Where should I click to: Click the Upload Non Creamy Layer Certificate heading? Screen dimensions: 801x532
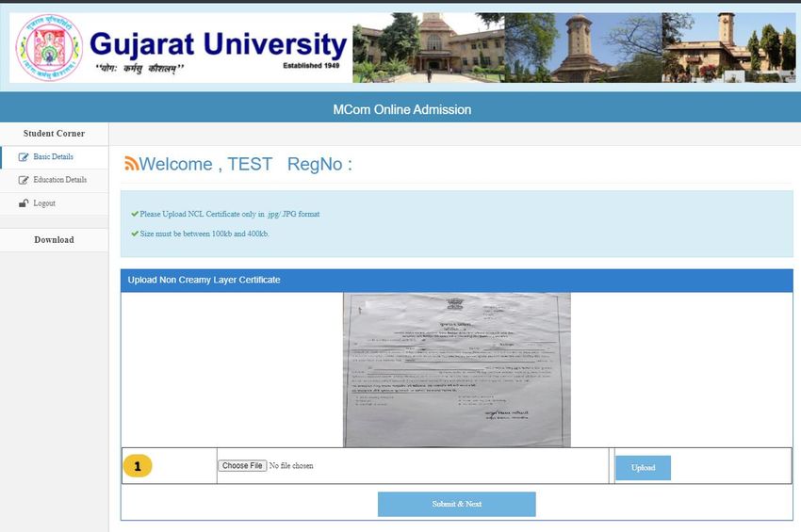click(x=204, y=280)
